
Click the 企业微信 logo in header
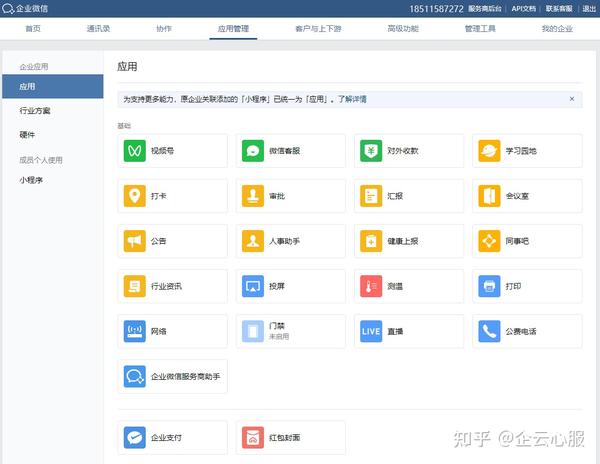click(25, 8)
